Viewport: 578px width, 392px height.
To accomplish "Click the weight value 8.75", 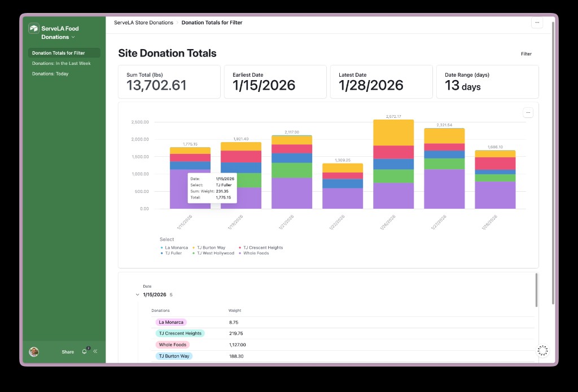I will coord(234,323).
